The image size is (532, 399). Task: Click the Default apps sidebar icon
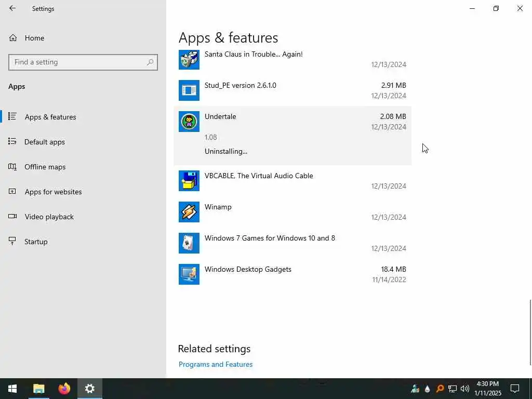12,141
